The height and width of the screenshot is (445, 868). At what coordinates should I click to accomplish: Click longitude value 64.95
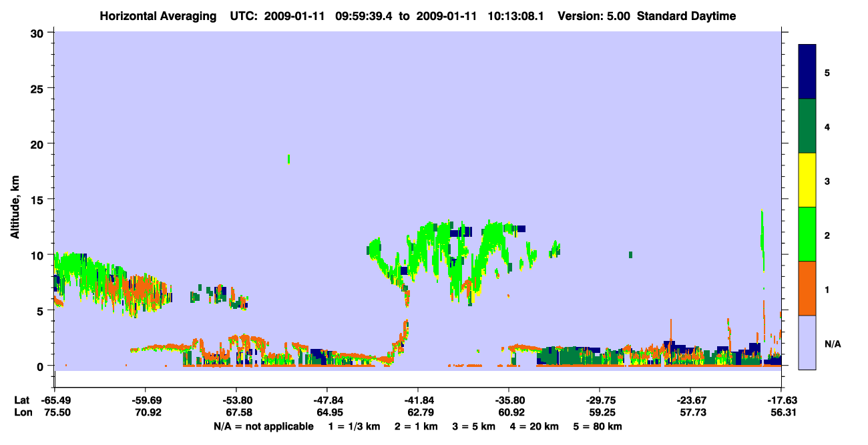pyautogui.click(x=329, y=412)
